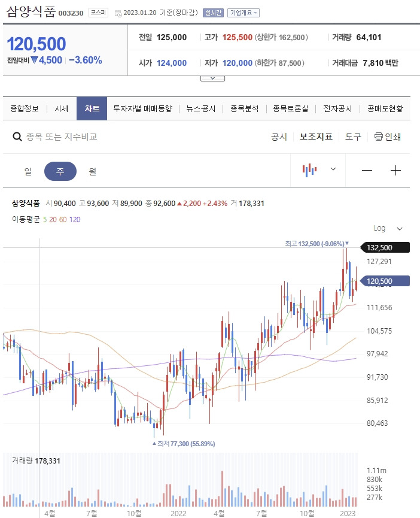Open 전자공시 tab
420x518 pixels.
pyautogui.click(x=337, y=108)
